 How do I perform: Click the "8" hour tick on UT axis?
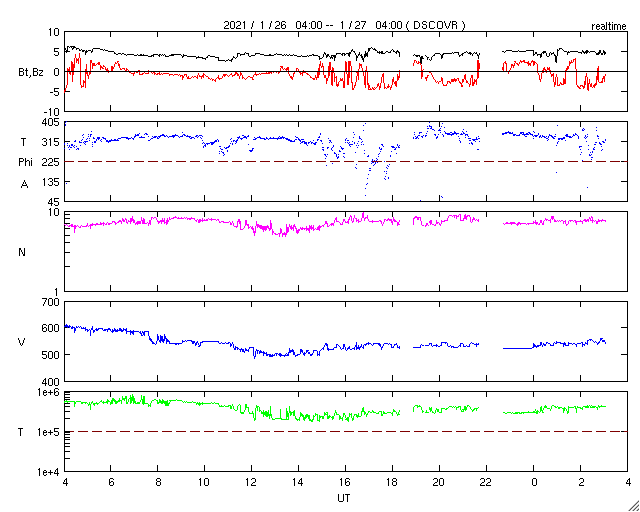point(158,482)
